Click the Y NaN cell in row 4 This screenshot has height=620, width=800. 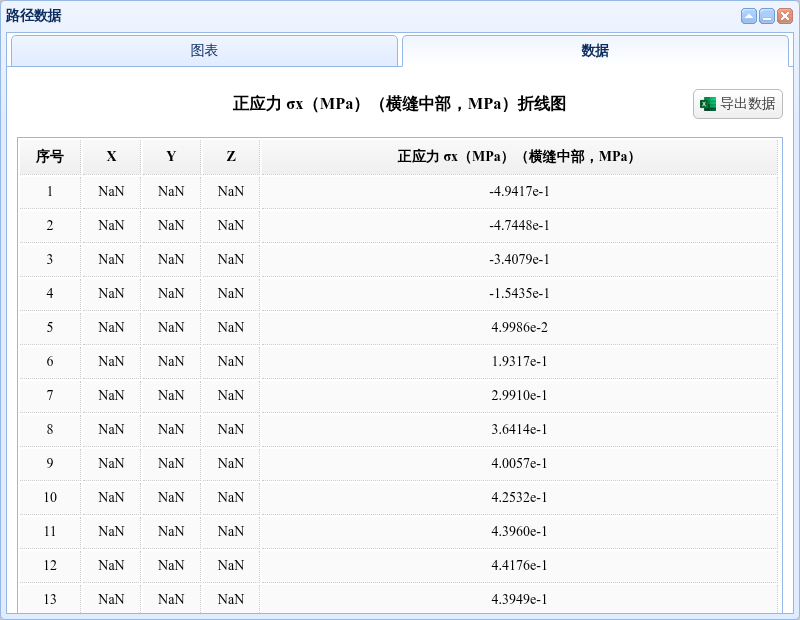171,293
